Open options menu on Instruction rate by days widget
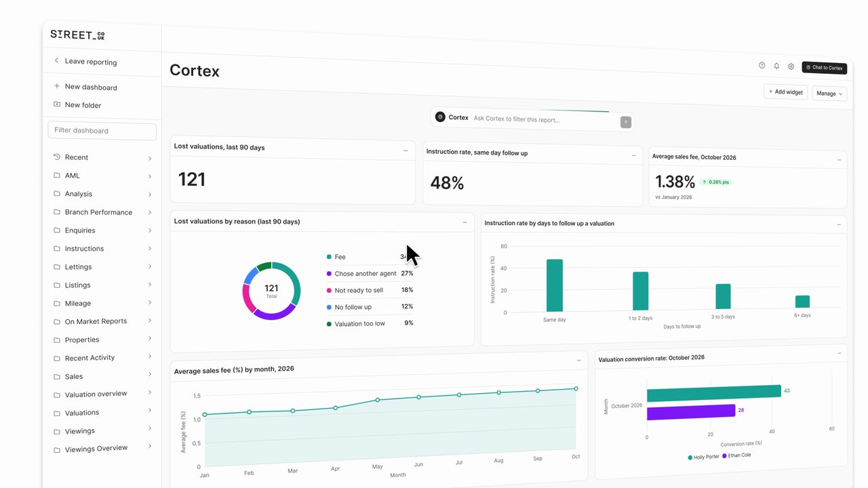This screenshot has height=488, width=868. (839, 224)
